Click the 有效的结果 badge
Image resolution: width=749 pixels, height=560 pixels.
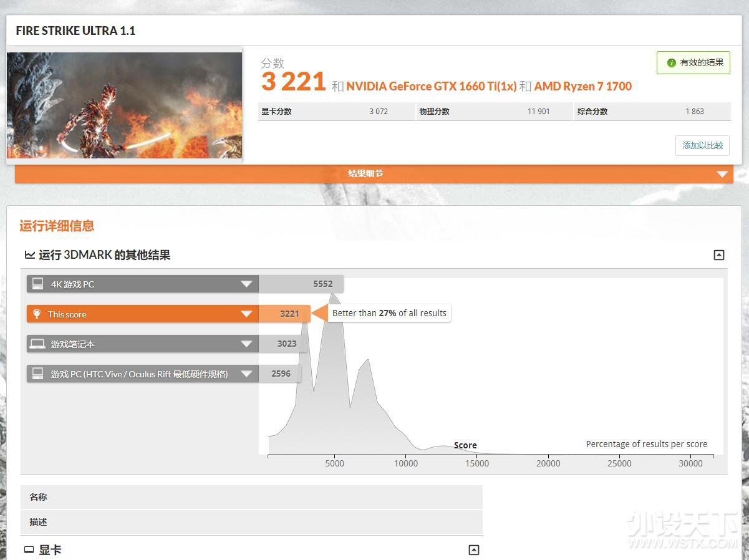(693, 62)
